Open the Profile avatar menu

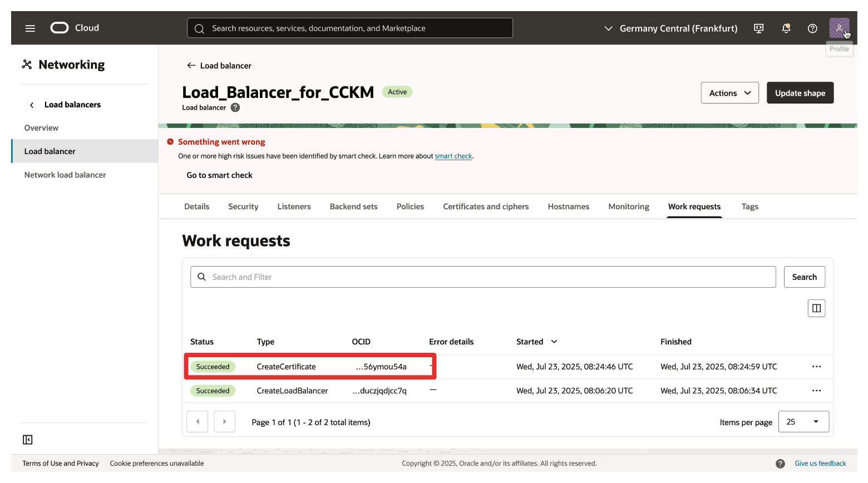point(839,28)
